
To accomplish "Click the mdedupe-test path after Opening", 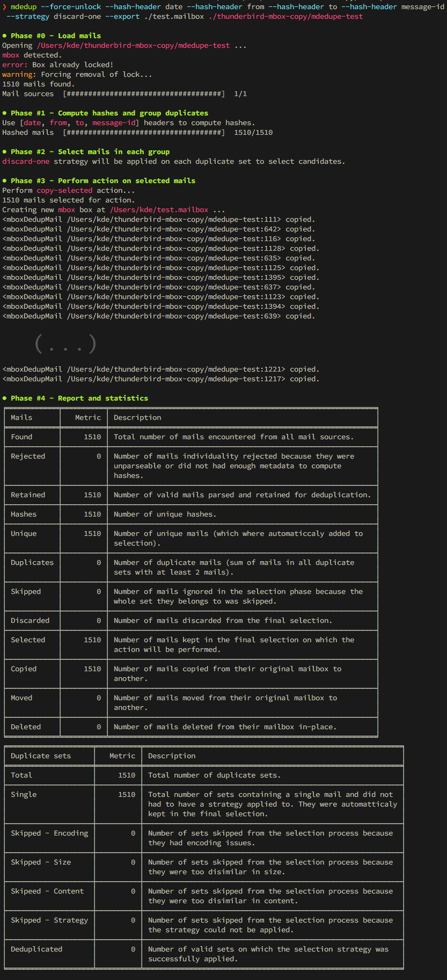I will 133,46.
